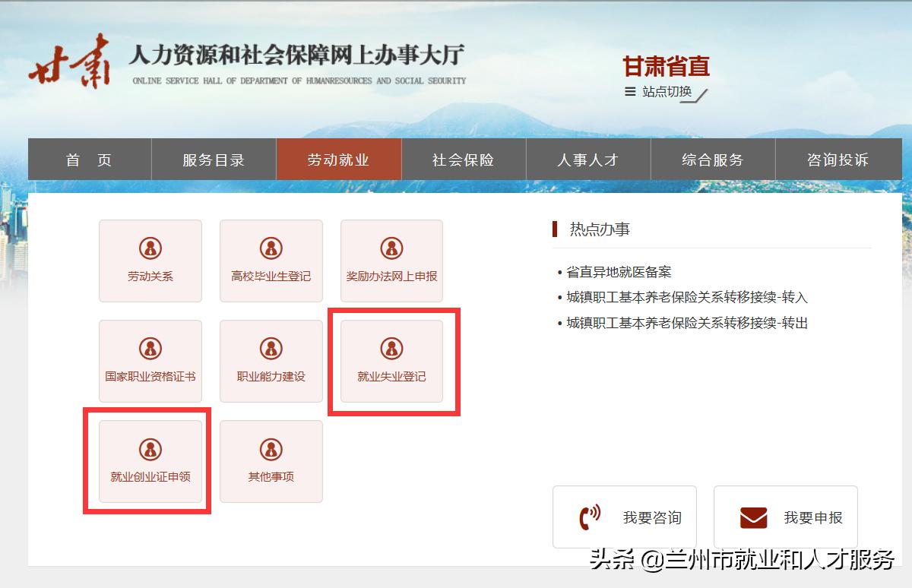Select the highlighted 就业失业登记 icon
This screenshot has width=912, height=588.
(391, 361)
